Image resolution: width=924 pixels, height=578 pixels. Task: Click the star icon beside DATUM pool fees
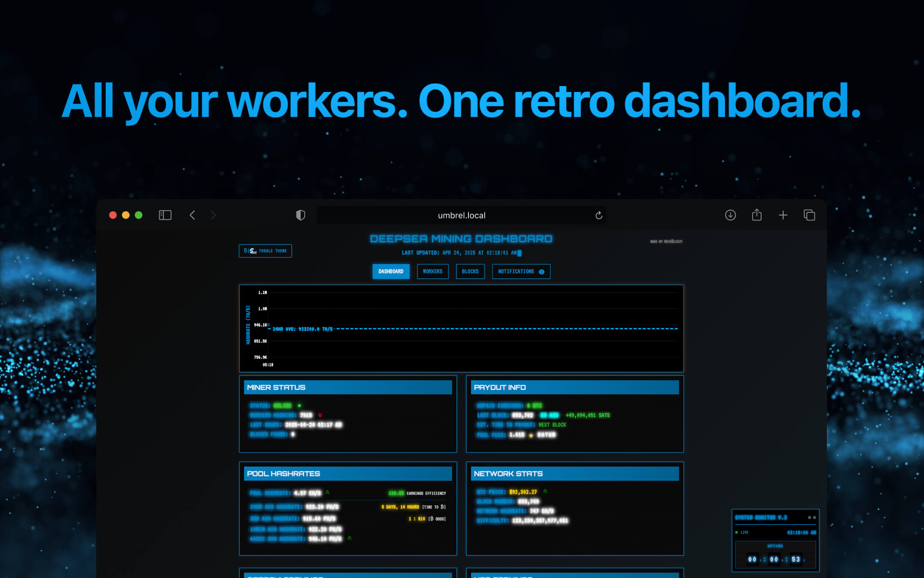coord(530,435)
